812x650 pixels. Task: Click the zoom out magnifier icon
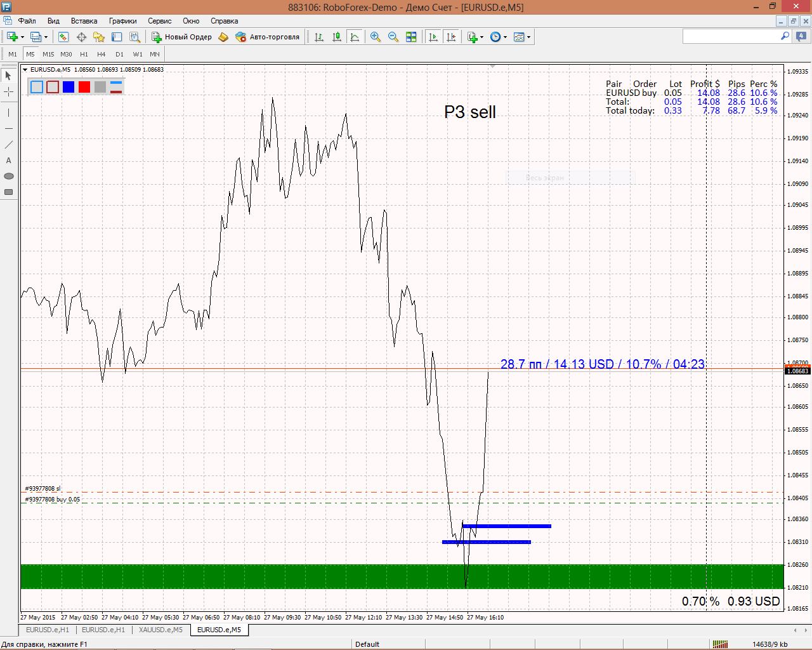(x=393, y=37)
